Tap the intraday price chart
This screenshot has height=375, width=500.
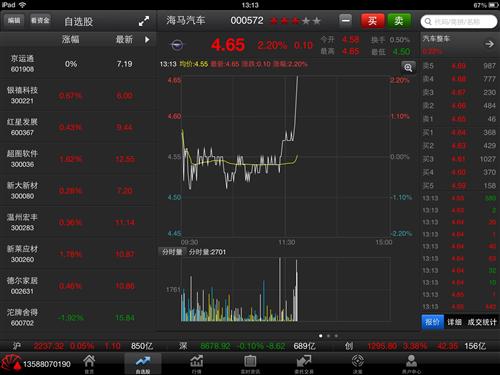point(286,157)
